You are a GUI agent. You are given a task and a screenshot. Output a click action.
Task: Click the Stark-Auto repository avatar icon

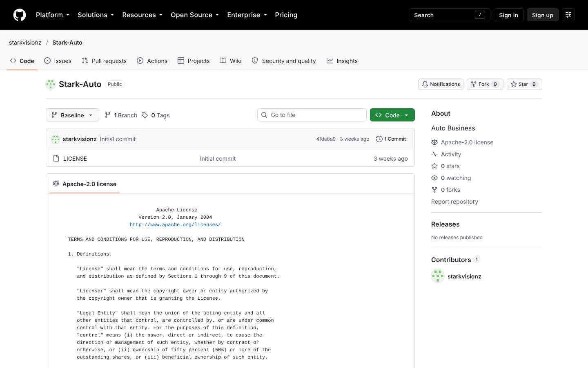click(x=51, y=84)
